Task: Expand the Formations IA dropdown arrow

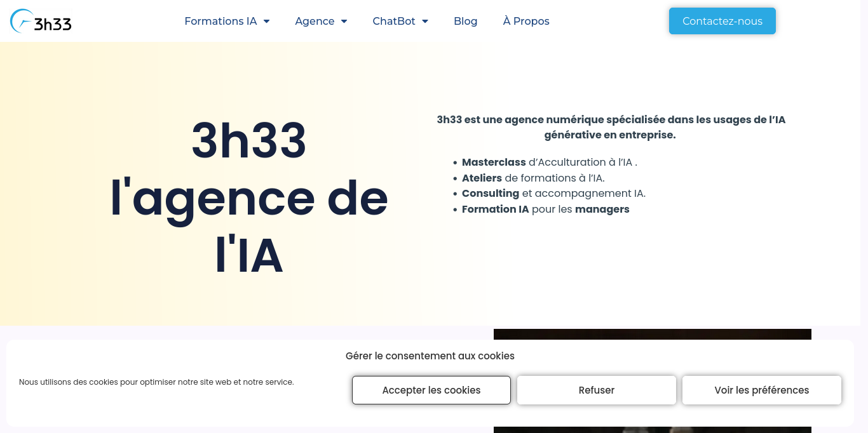Action: point(266,21)
